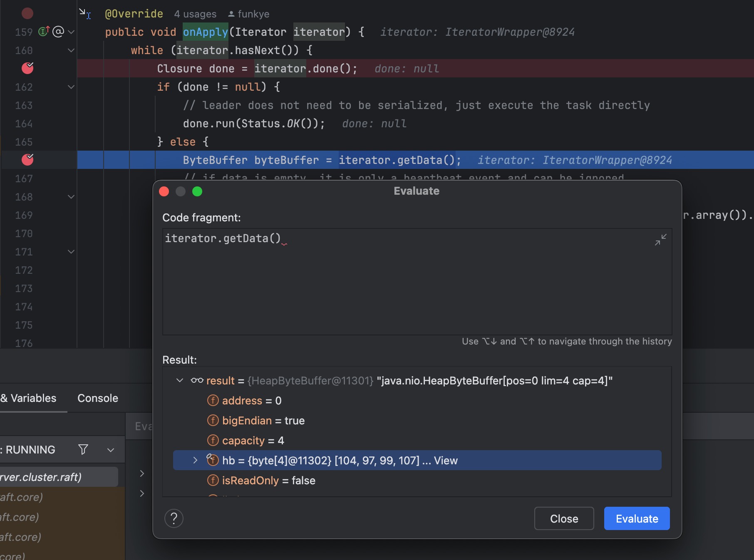Screen dimensions: 754x560
Task: Select the bigEndian = true field row
Action: [417, 421]
